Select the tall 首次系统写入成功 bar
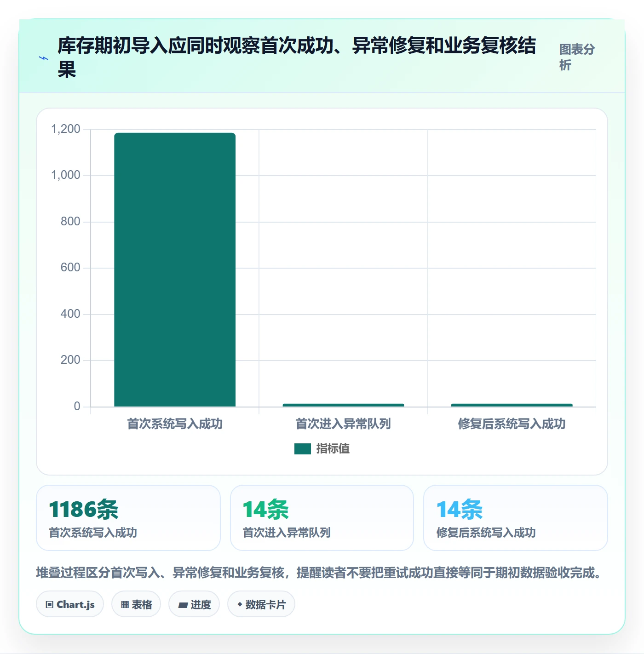This screenshot has height=654, width=644. (x=175, y=270)
